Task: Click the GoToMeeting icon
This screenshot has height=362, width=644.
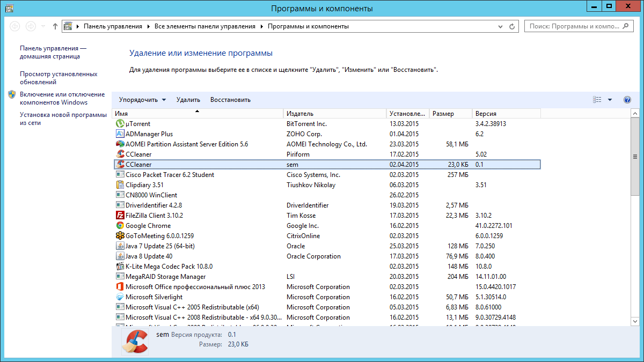Action: (120, 236)
